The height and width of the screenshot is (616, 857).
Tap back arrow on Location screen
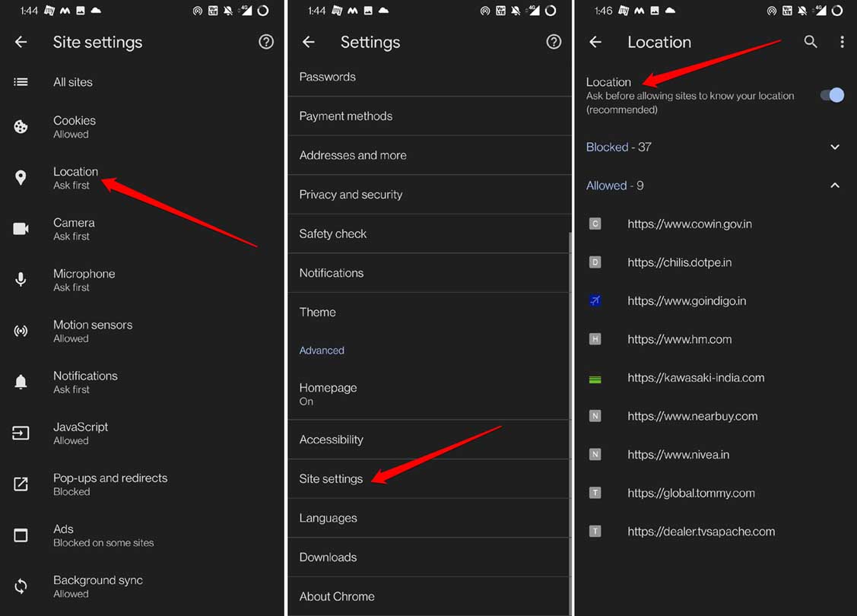point(595,42)
